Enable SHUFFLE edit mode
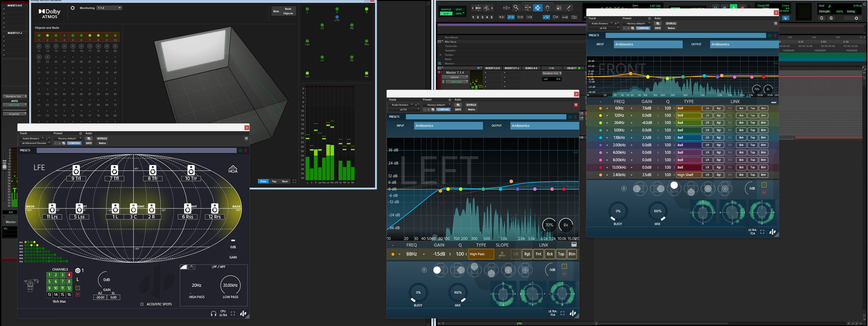 [x=446, y=10]
